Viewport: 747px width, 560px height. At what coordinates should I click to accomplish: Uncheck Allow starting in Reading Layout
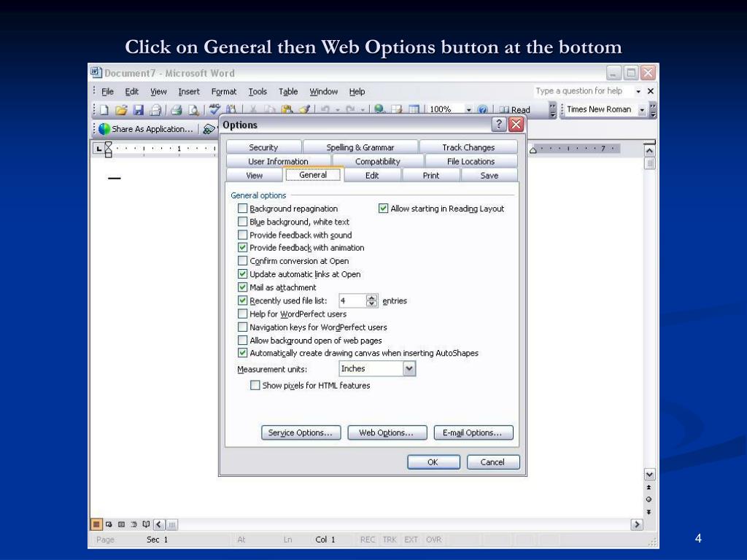coord(383,209)
